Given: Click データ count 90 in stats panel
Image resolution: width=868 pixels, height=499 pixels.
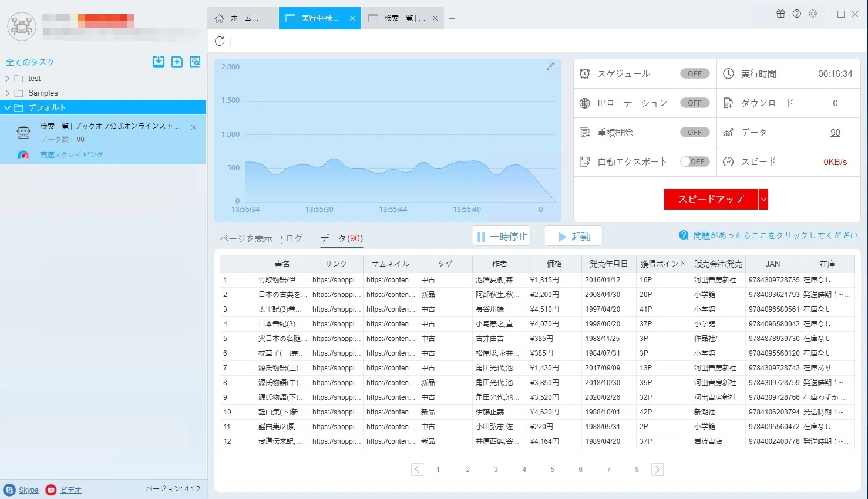Looking at the screenshot, I should point(835,133).
